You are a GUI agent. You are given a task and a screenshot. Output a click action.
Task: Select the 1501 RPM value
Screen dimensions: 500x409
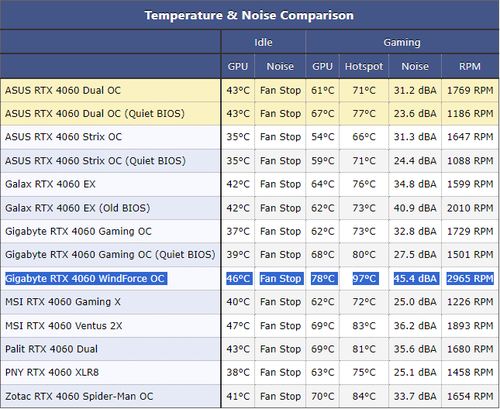[470, 255]
